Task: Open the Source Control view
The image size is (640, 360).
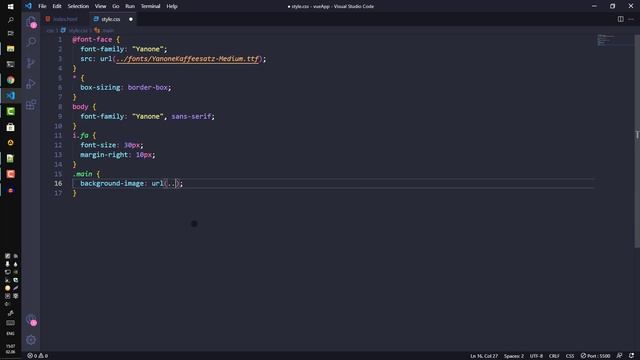Action: point(31,63)
